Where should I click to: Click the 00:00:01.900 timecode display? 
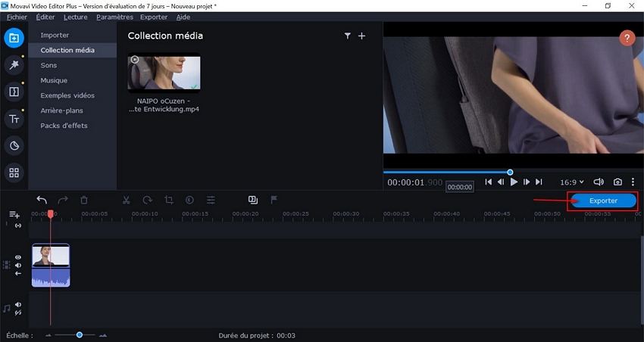point(415,182)
